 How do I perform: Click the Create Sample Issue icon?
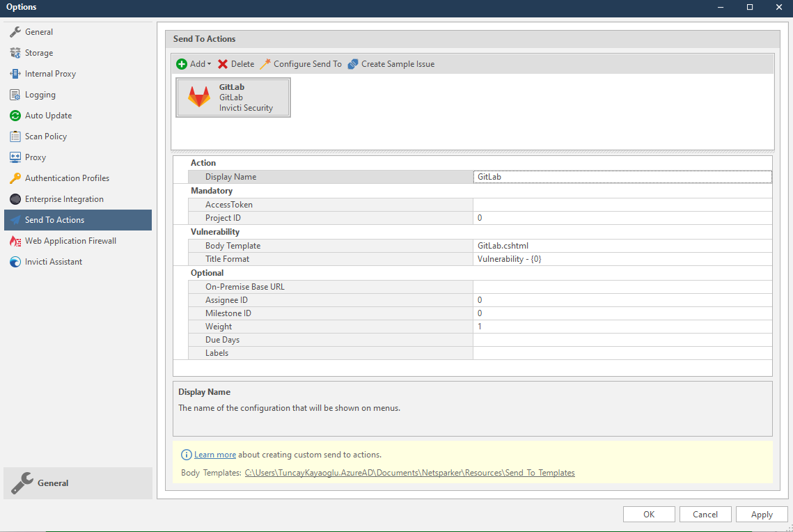point(353,64)
